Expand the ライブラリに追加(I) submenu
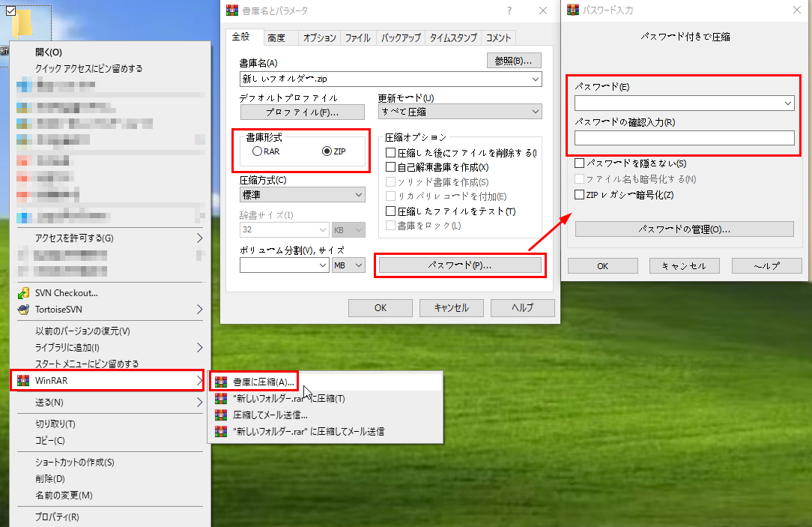This screenshot has height=527, width=812. pyautogui.click(x=199, y=347)
